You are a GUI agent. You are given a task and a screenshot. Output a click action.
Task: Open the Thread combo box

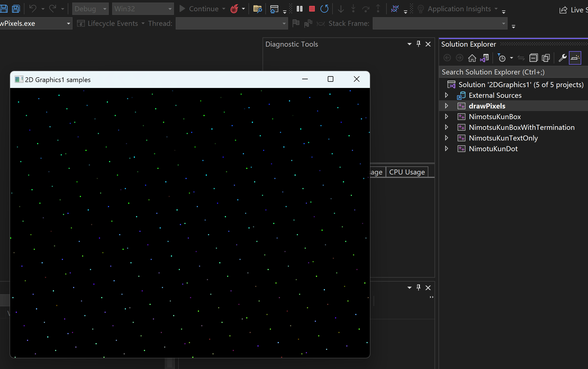click(x=232, y=23)
